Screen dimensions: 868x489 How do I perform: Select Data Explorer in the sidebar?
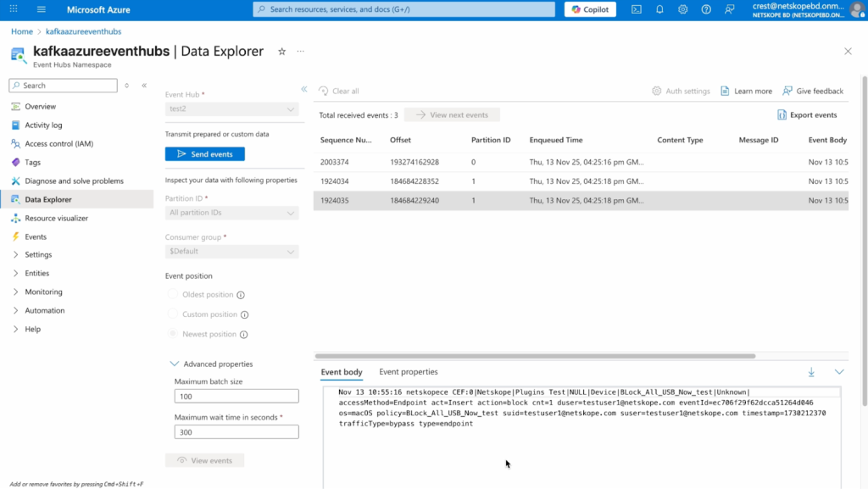coord(77,199)
